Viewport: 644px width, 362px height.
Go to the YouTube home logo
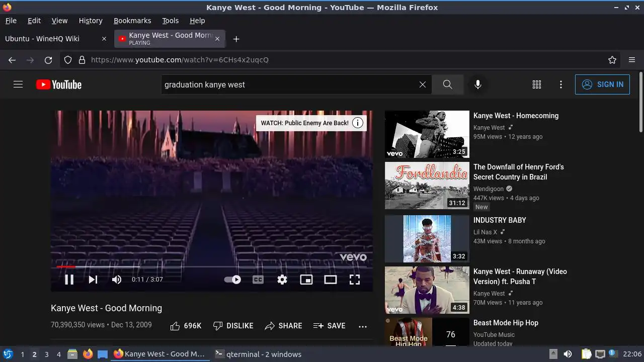tap(59, 84)
